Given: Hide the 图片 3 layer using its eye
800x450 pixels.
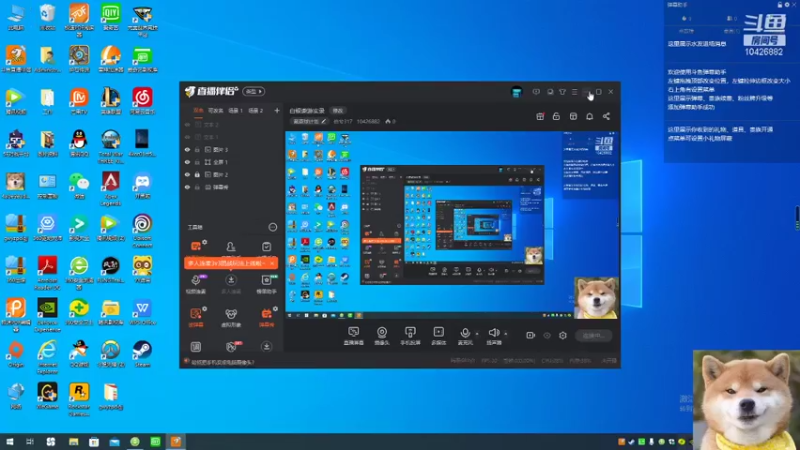Looking at the screenshot, I should coord(187,149).
